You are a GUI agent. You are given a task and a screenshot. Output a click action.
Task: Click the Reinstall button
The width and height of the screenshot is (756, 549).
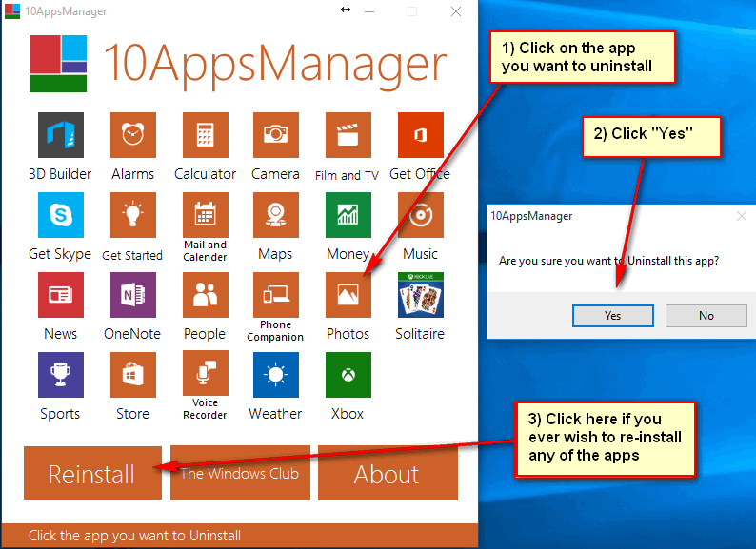[92, 473]
